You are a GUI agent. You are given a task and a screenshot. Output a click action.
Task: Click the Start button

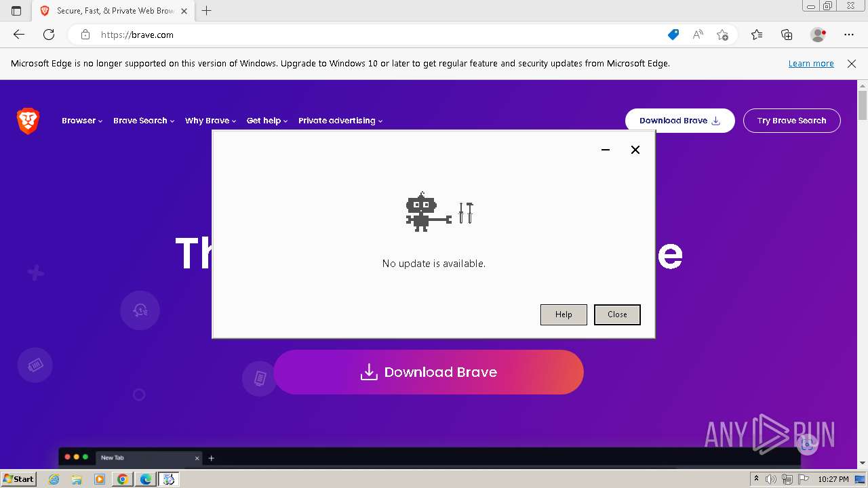tap(18, 479)
